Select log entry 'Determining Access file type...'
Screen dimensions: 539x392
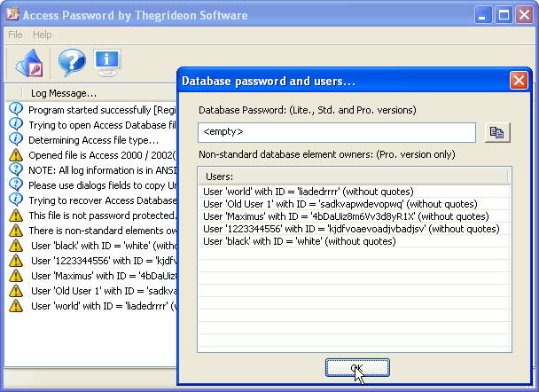pyautogui.click(x=91, y=140)
